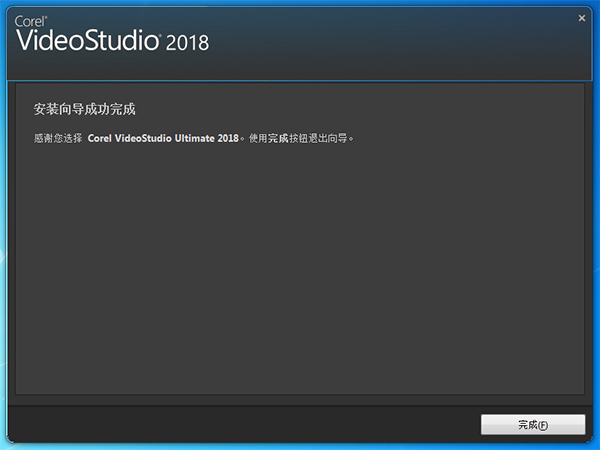The width and height of the screenshot is (600, 450).
Task: Click the "2018" year in the logo
Action: pos(187,42)
